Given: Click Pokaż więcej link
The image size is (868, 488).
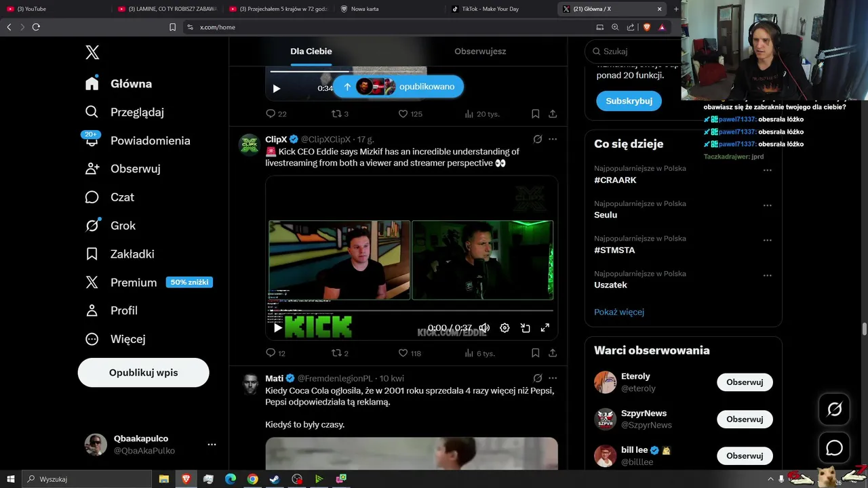Looking at the screenshot, I should (x=619, y=312).
